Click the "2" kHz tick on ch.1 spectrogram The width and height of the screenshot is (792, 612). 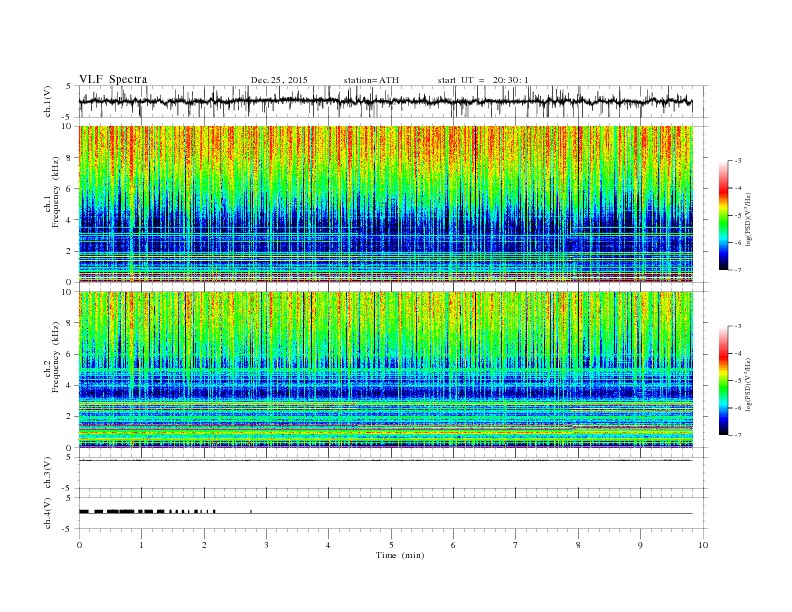click(x=70, y=251)
